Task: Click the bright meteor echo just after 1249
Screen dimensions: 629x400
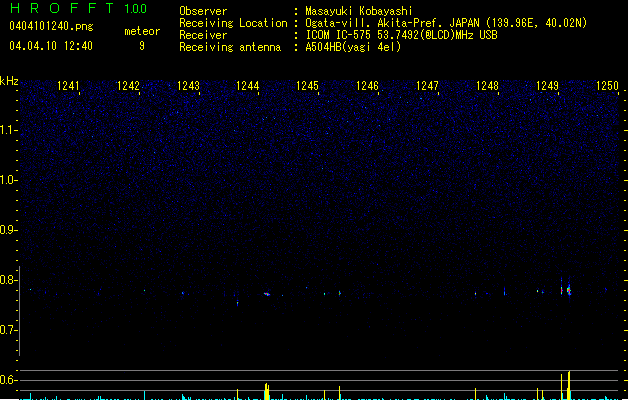Action: (x=568, y=290)
